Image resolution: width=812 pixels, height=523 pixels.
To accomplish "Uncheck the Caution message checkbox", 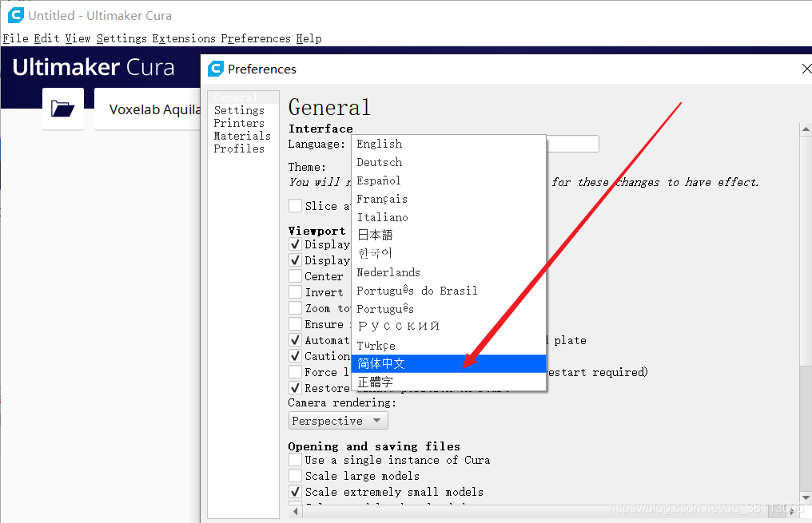I will point(295,356).
